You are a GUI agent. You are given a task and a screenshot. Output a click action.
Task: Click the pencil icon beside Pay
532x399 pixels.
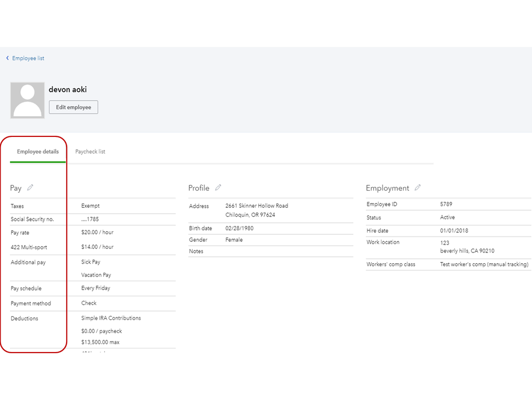[30, 188]
